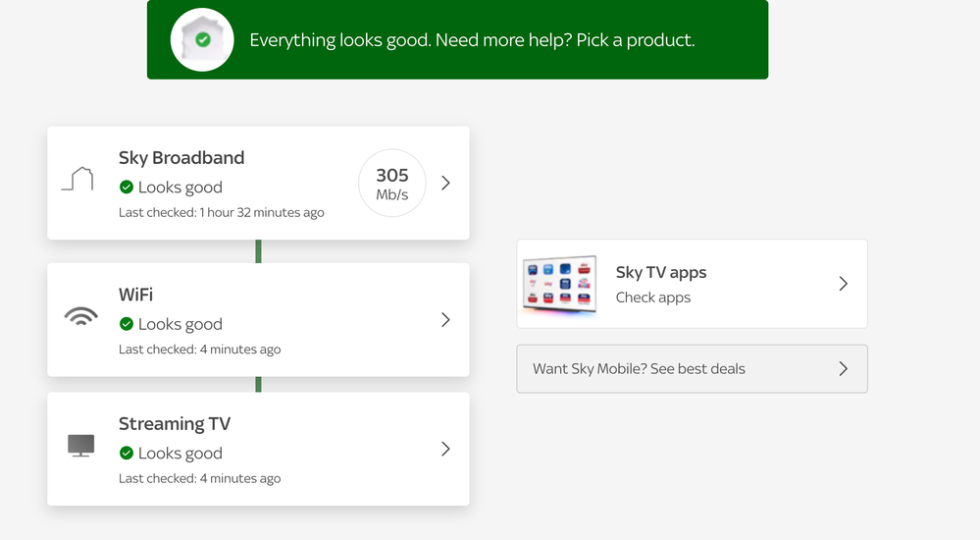The image size is (980, 540).
Task: Click Last checked: 1 hour 32 minutes ago
Action: (x=222, y=213)
